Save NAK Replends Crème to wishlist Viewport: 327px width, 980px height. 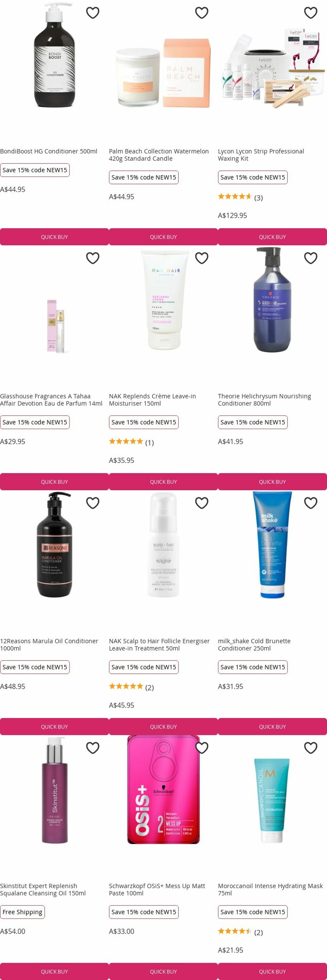pos(202,258)
